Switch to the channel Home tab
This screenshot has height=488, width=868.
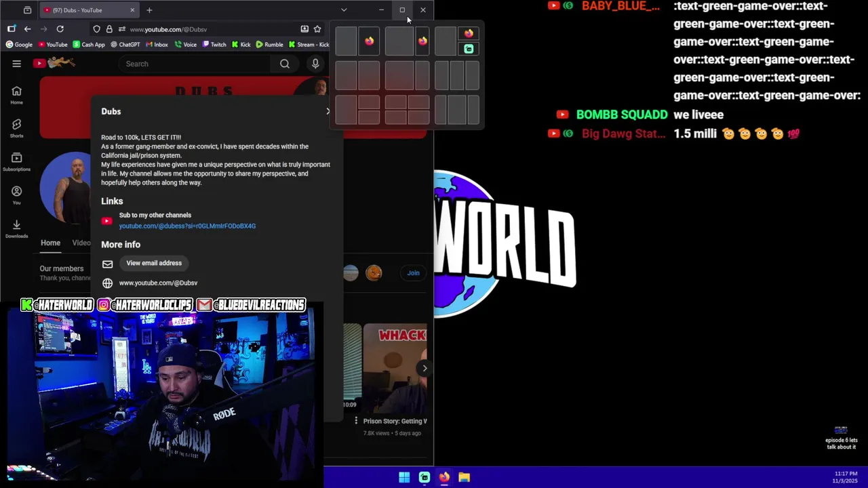click(x=50, y=243)
